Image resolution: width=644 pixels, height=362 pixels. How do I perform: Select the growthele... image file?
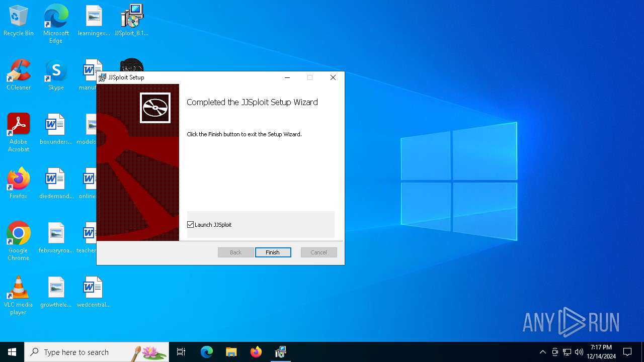click(x=56, y=293)
